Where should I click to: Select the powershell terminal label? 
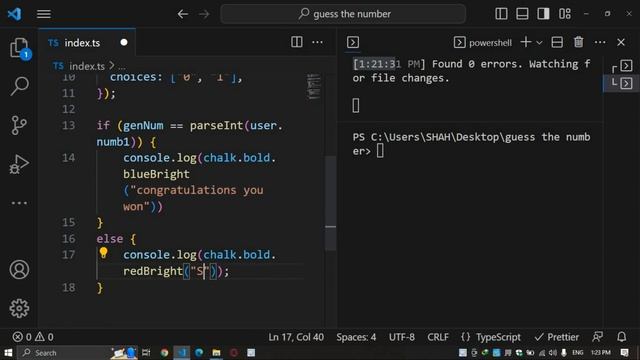490,42
